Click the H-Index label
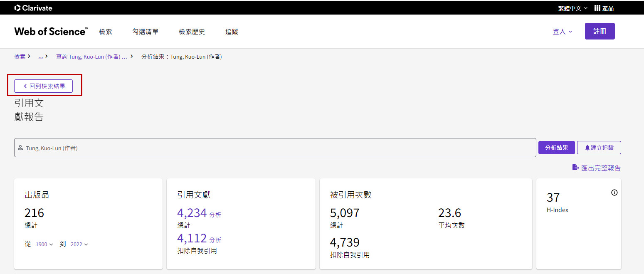The image size is (644, 274). coord(558,210)
